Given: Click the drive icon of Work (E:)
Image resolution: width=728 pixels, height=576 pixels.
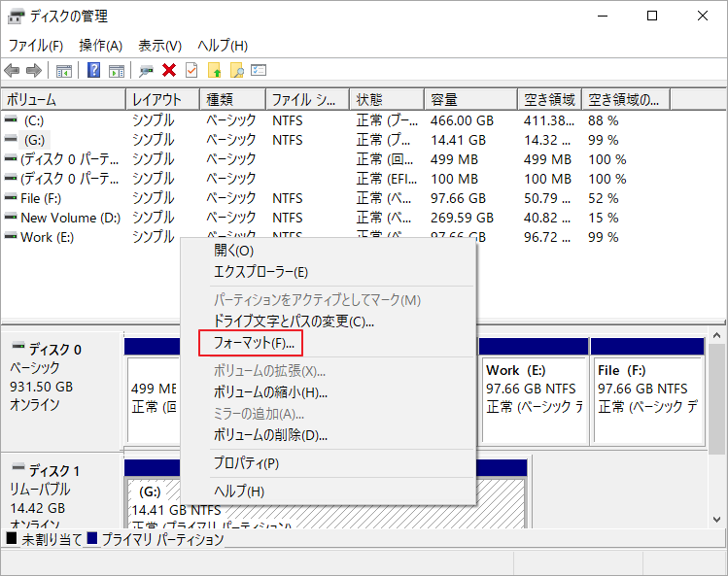Looking at the screenshot, I should (11, 237).
